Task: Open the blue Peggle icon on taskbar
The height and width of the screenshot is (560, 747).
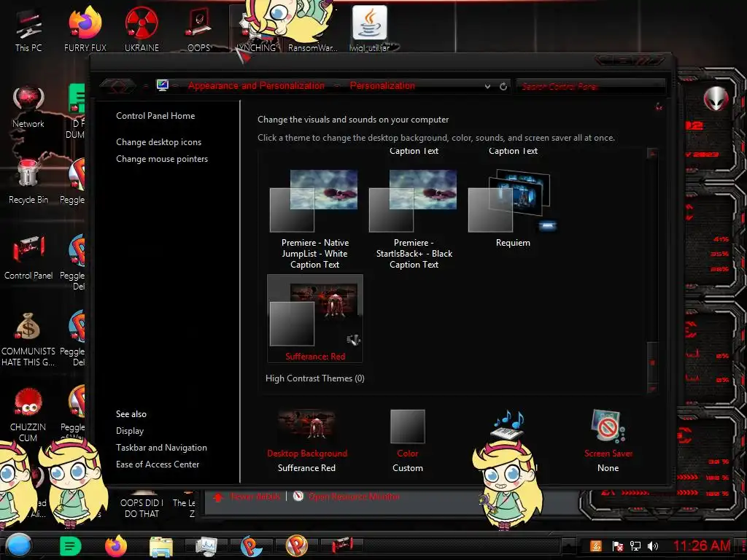Action: [x=251, y=546]
